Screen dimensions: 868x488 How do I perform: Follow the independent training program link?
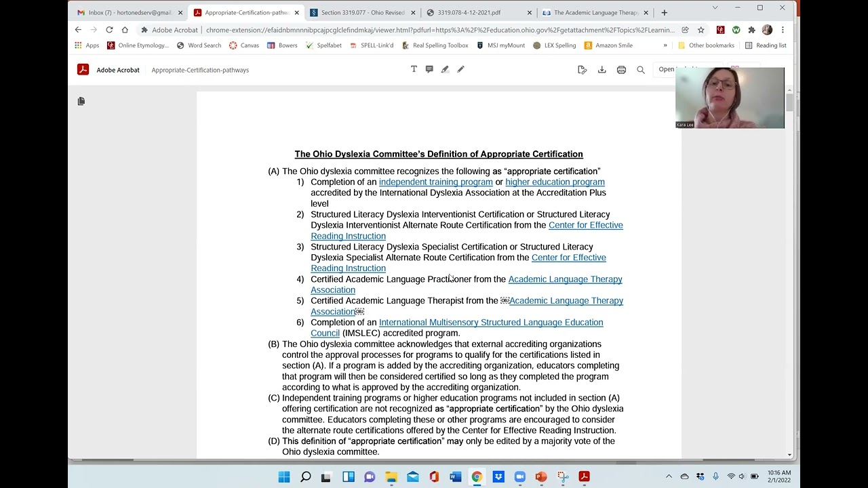(436, 182)
